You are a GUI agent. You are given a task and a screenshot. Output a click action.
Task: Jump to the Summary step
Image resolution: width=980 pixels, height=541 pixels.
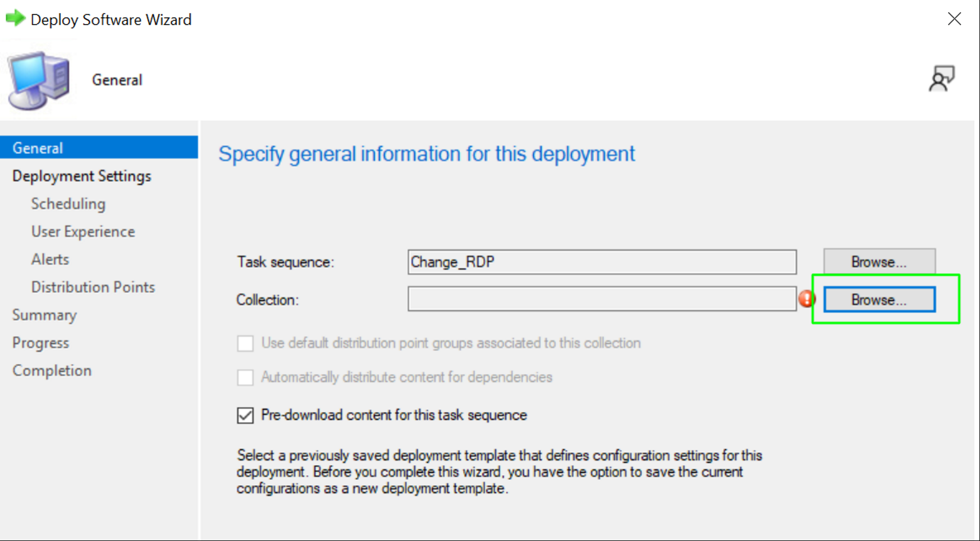coord(44,315)
